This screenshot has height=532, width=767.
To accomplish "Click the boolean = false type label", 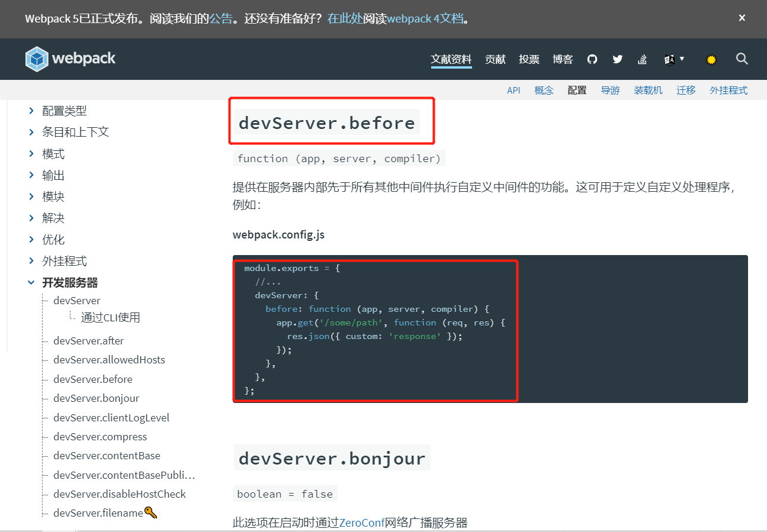I will click(x=285, y=494).
